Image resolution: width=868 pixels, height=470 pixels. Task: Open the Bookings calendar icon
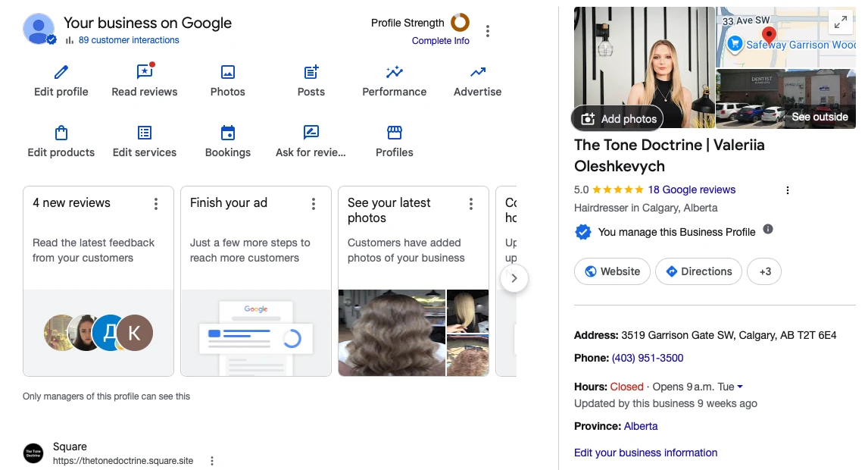[x=228, y=133]
